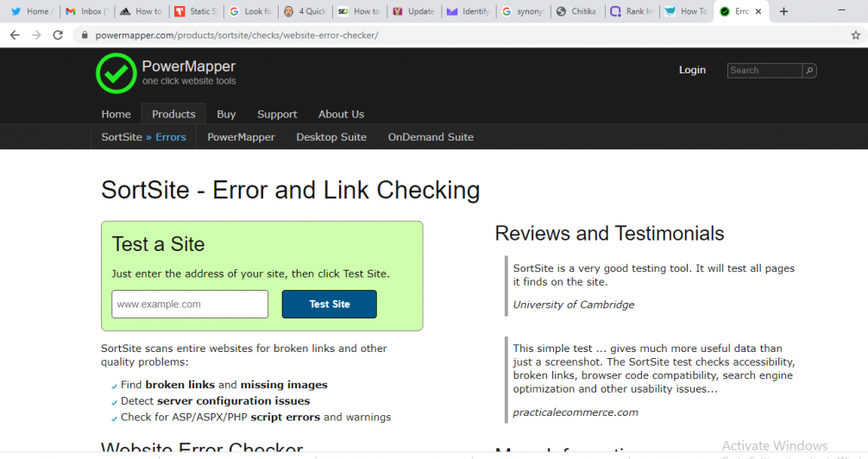This screenshot has width=868, height=459.
Task: Focus the site Search field
Action: pyautogui.click(x=764, y=71)
